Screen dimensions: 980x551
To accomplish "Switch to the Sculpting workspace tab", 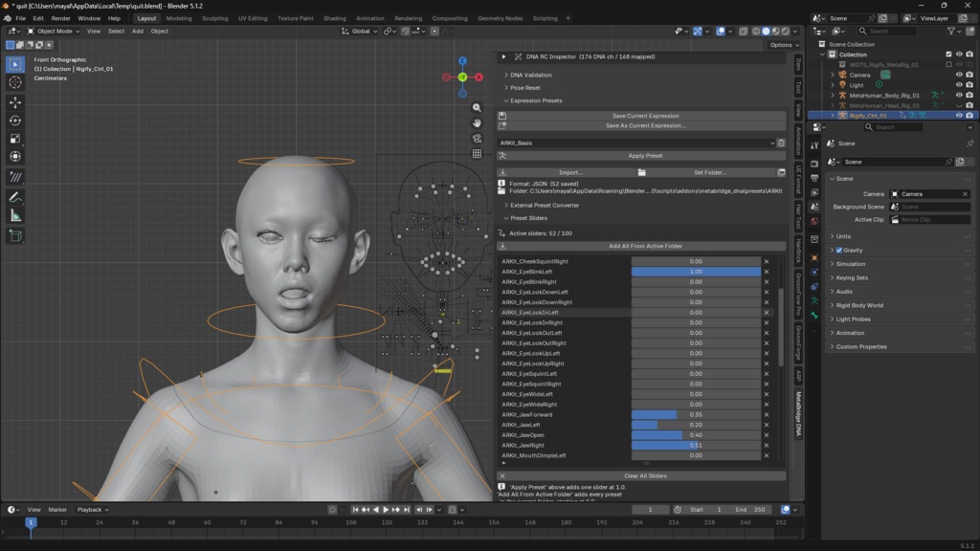I will point(215,19).
